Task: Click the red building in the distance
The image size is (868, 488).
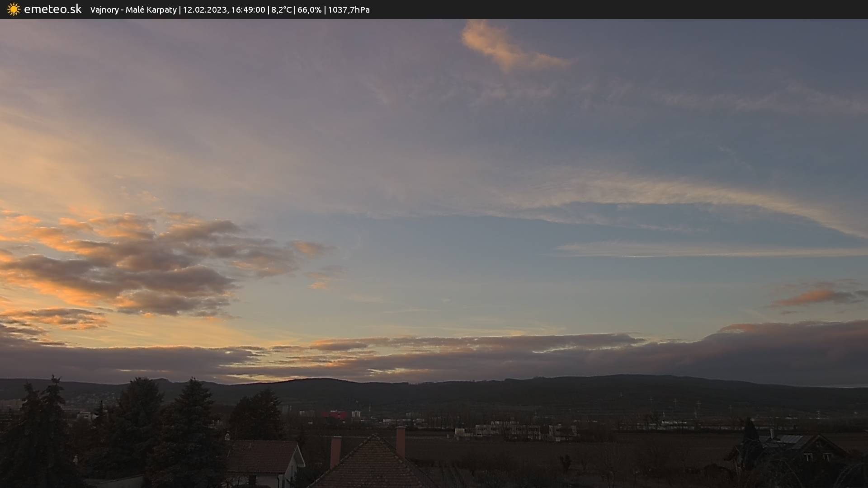Action: click(x=335, y=415)
